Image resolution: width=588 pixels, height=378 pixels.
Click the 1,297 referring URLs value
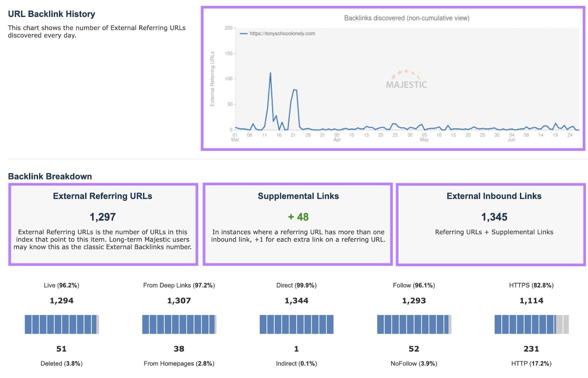tap(103, 217)
